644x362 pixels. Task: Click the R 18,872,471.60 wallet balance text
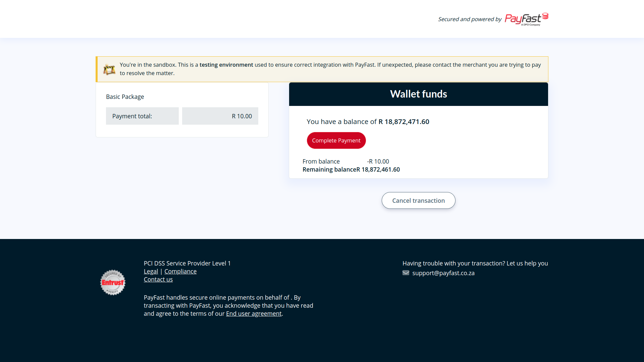pos(404,122)
